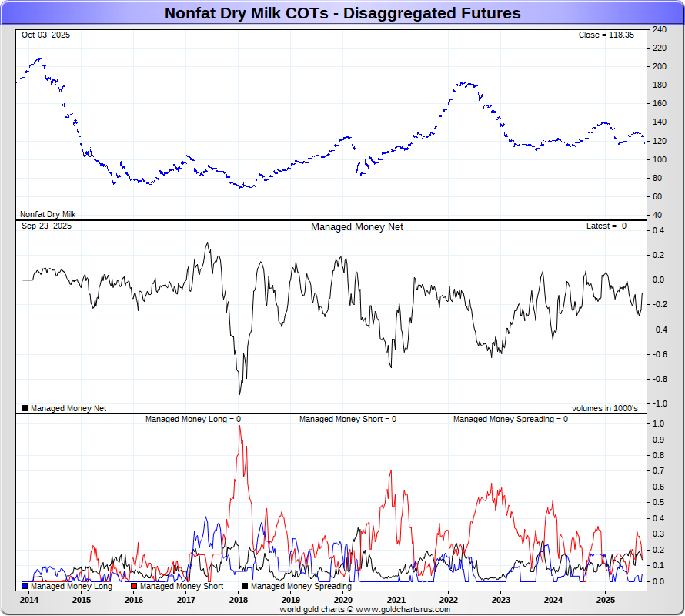Click the 2020 x-axis year label
685x616 pixels.
click(343, 601)
